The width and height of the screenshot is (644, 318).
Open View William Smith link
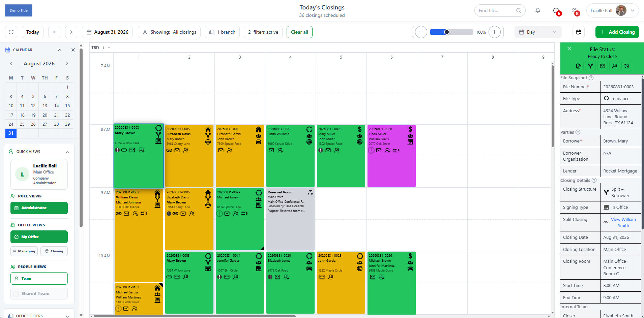623,222
